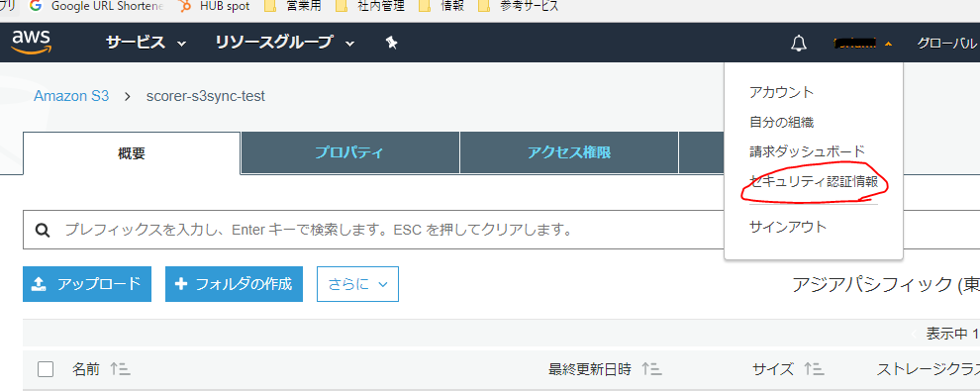
Task: Click the フォルダの作成 button
Action: [234, 284]
